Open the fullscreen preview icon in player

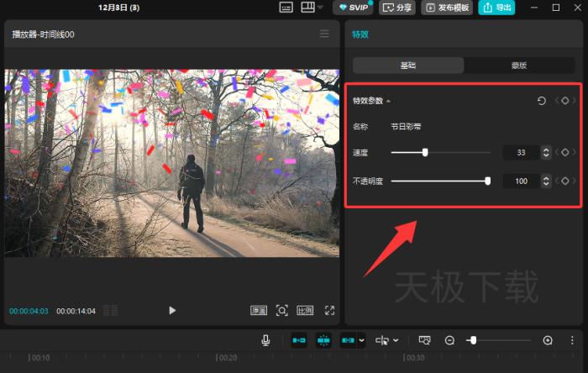pyautogui.click(x=329, y=310)
